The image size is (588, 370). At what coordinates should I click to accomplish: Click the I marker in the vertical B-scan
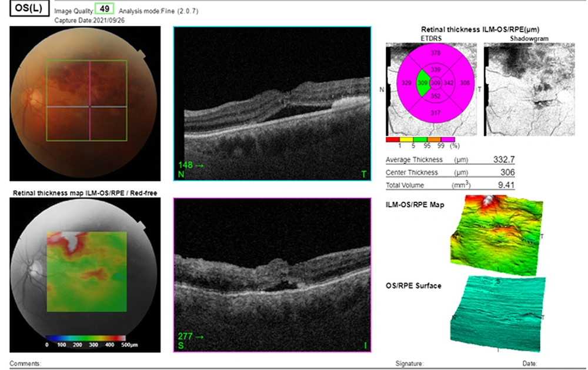tap(365, 346)
